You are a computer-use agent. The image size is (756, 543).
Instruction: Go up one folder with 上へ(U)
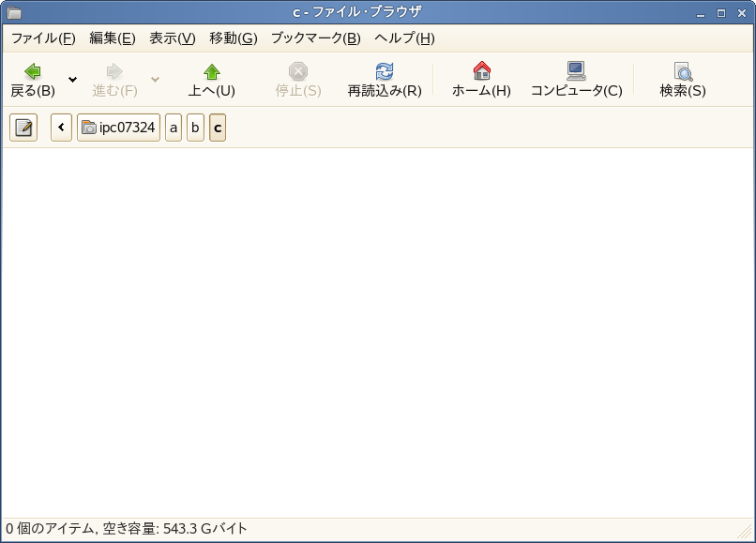coord(211,80)
